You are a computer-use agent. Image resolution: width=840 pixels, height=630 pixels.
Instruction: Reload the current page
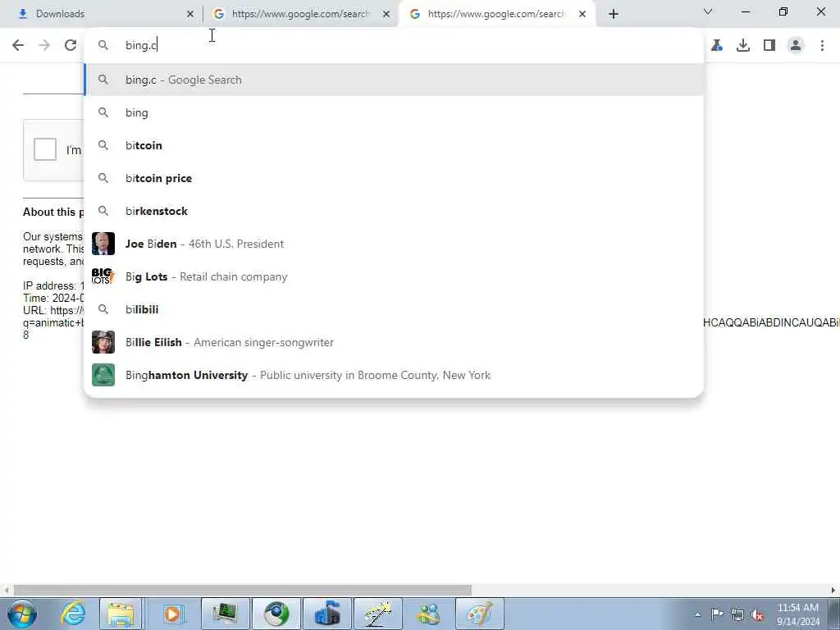pyautogui.click(x=71, y=46)
